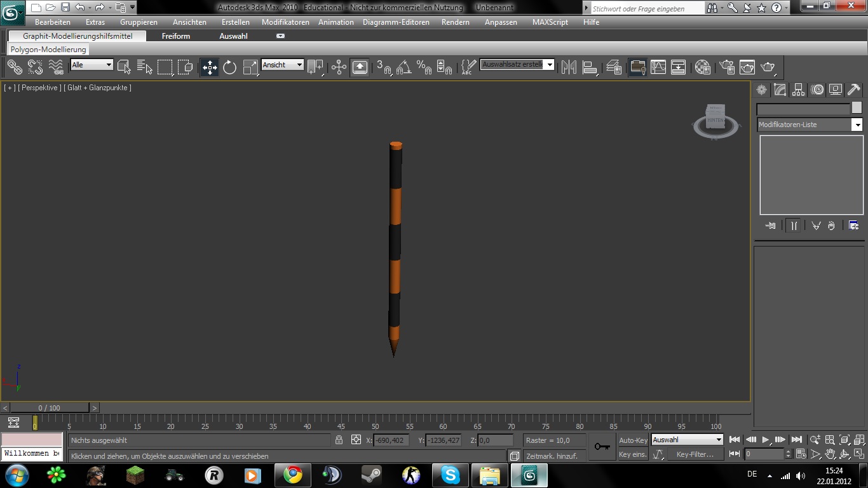This screenshot has width=868, height=488.
Task: Select the link tool (chain icon)
Action: click(15, 66)
